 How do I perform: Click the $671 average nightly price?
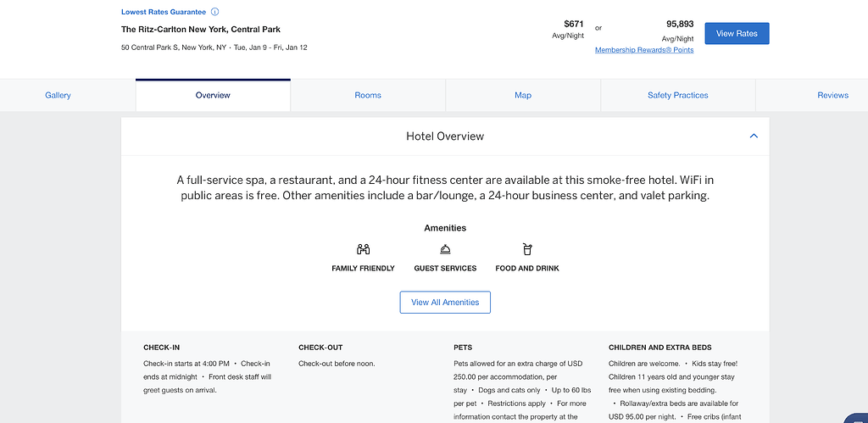pos(575,25)
